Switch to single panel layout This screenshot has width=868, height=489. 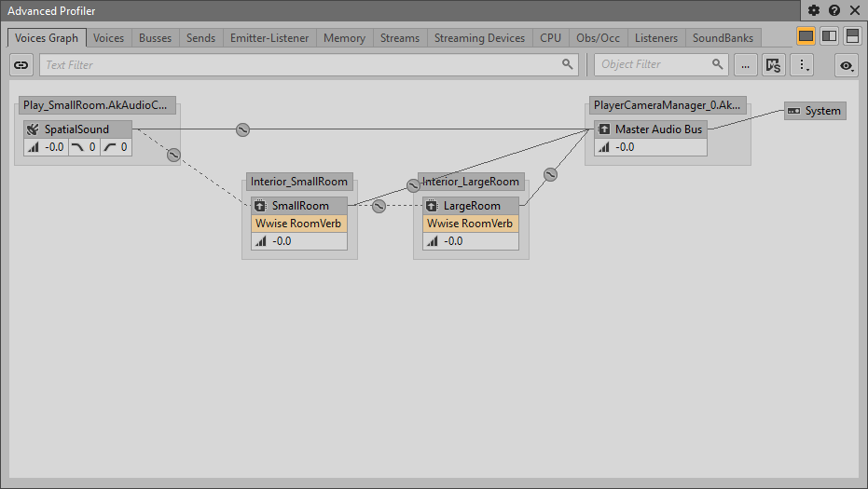[806, 36]
